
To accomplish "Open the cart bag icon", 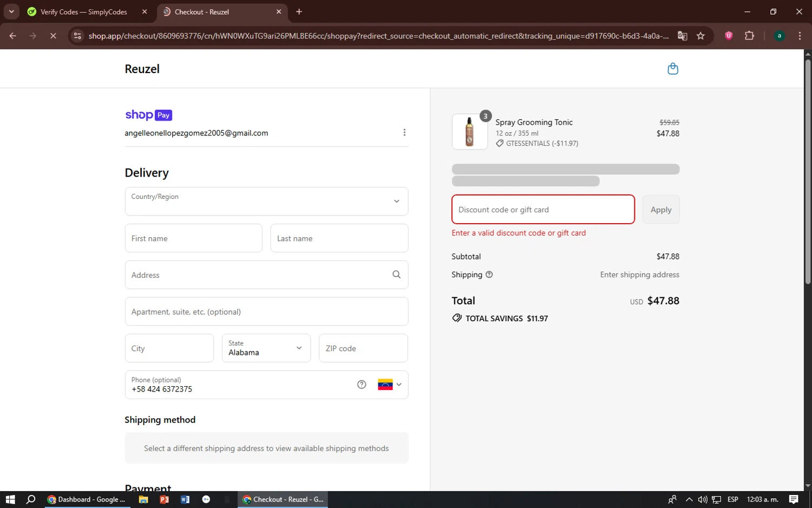I will pos(673,69).
